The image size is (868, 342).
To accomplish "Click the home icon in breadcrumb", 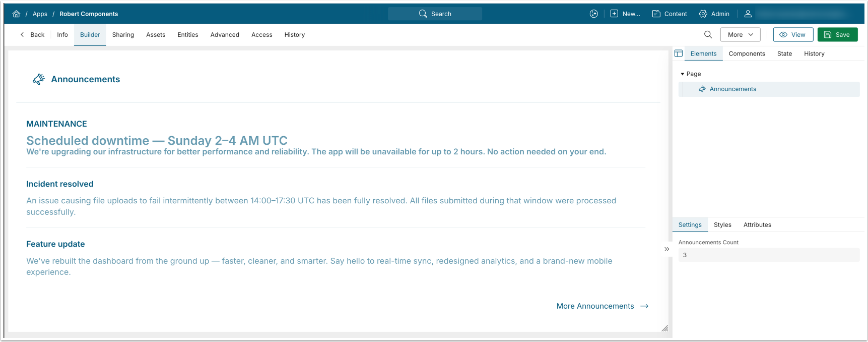I will pyautogui.click(x=16, y=14).
